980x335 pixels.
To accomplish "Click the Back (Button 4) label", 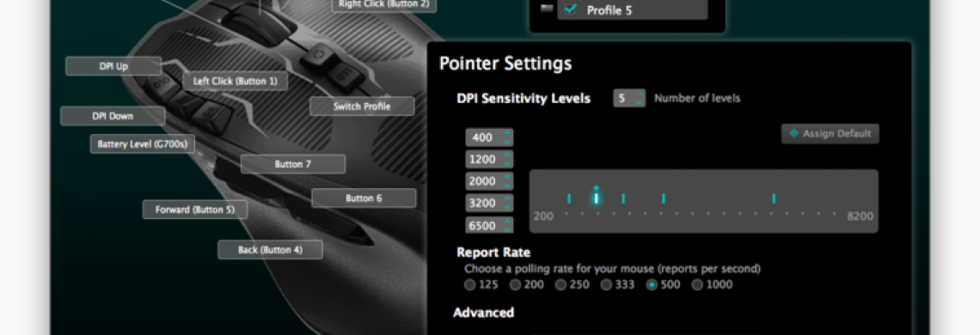I will [270, 249].
